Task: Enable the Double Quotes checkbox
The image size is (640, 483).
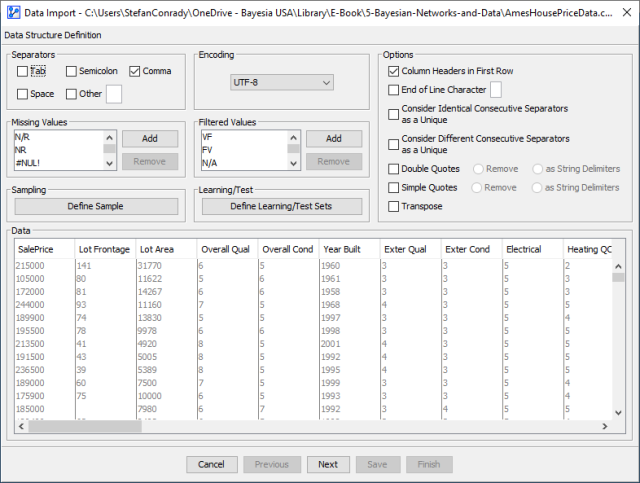Action: click(x=393, y=169)
